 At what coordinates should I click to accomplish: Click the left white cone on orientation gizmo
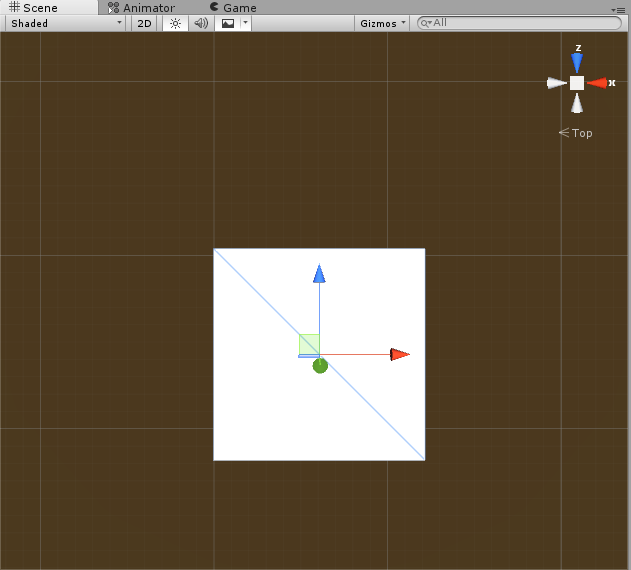point(556,83)
